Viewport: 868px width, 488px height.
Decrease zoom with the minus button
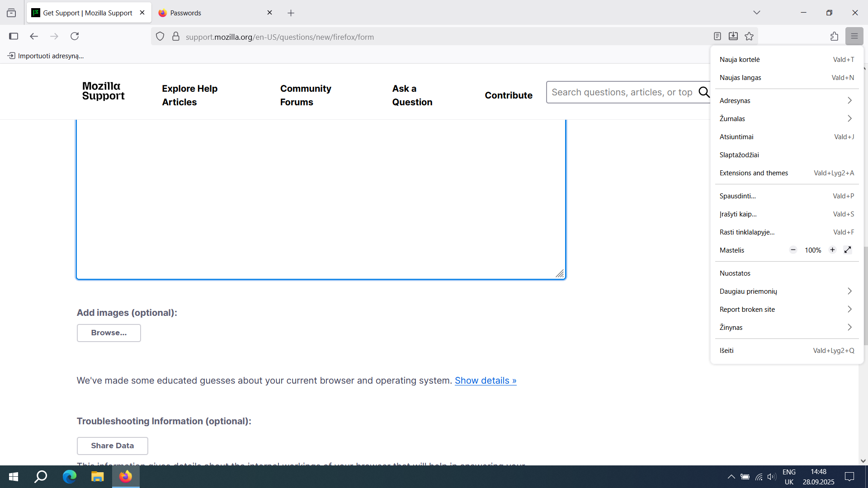(x=793, y=250)
